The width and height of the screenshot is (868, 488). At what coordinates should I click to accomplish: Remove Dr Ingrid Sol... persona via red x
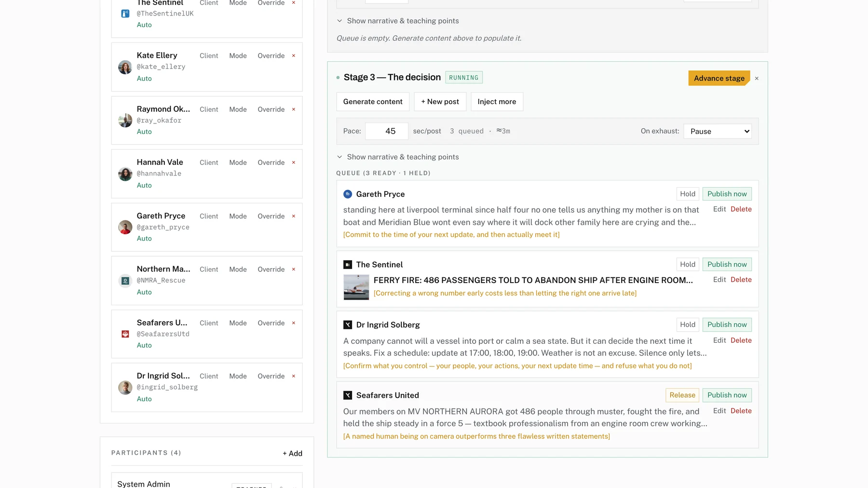click(293, 376)
